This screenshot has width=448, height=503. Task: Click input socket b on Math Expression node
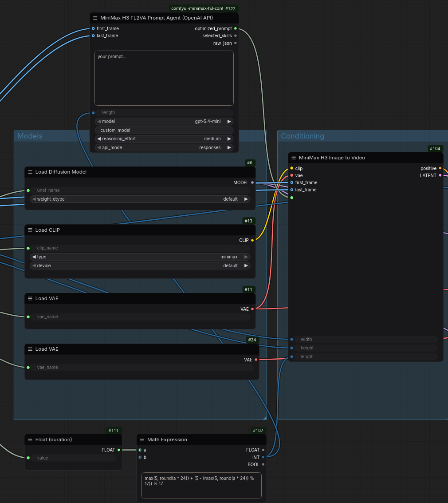click(140, 457)
